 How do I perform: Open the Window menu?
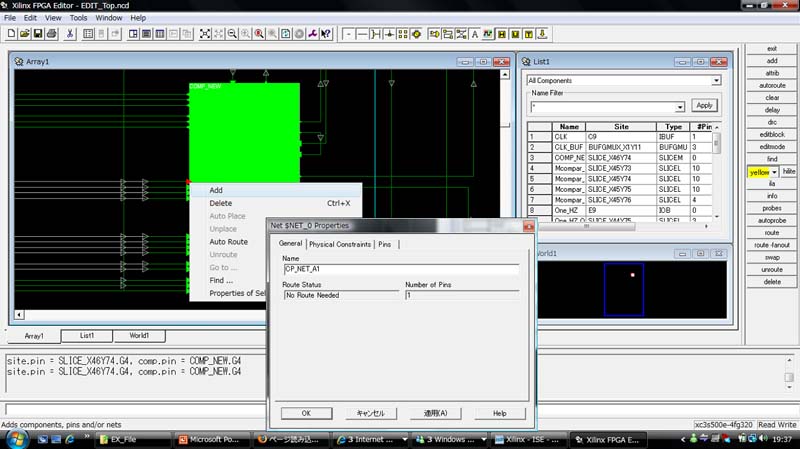coord(109,18)
